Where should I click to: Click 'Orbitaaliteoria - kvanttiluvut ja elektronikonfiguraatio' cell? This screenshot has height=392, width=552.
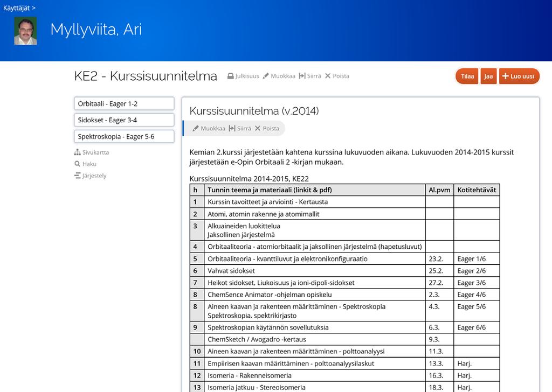(315, 259)
